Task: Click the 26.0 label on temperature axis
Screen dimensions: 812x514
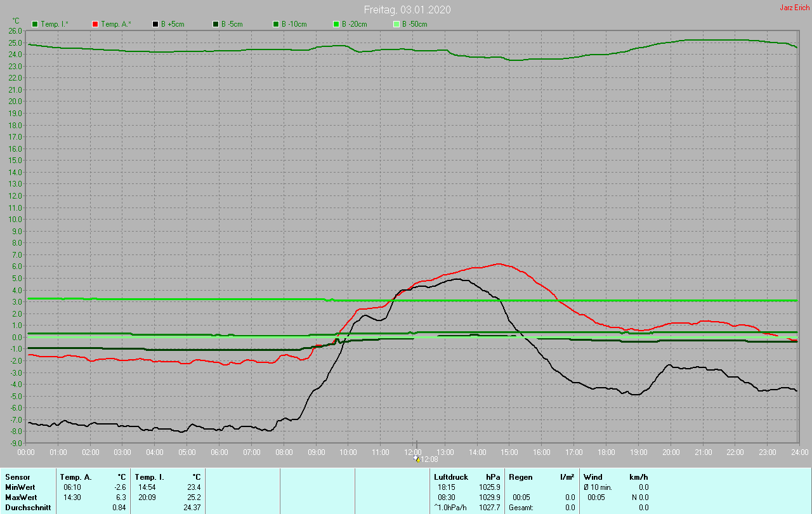Action: pyautogui.click(x=16, y=31)
